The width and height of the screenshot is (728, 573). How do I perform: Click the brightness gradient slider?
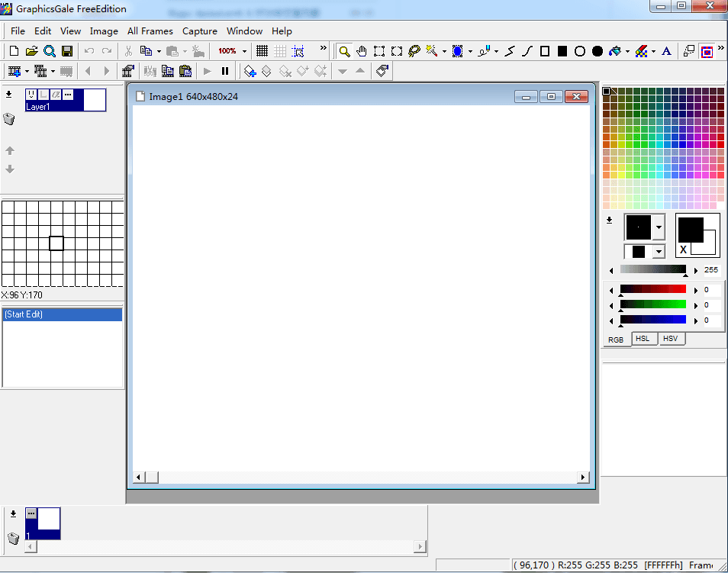click(652, 270)
